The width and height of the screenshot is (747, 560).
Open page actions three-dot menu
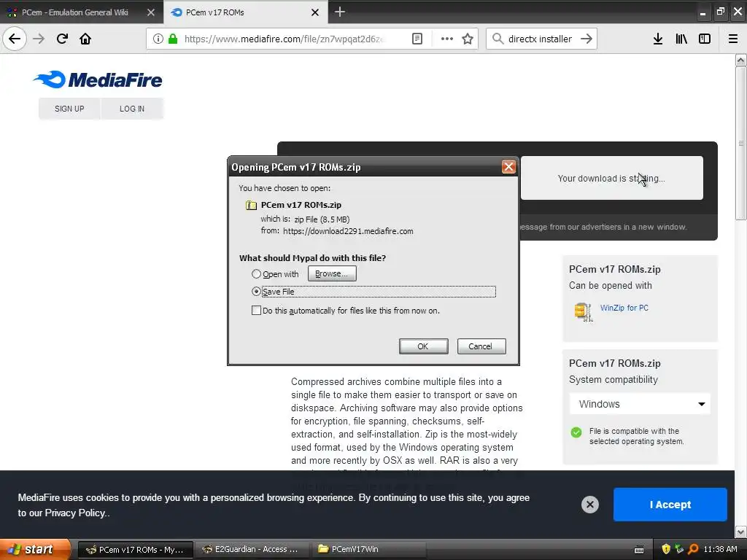tap(447, 39)
